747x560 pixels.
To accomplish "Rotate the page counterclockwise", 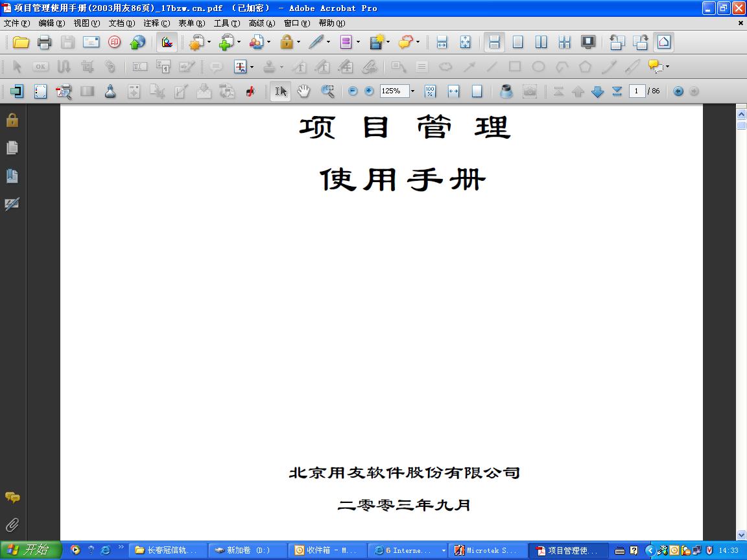I will [x=617, y=42].
